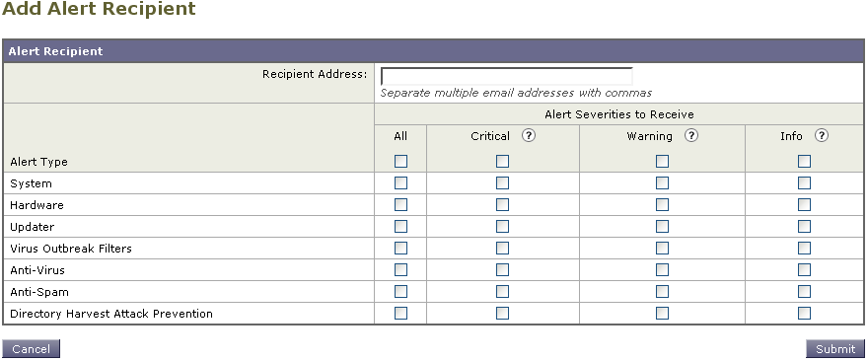Viewport: 868px width, 361px height.
Task: Click the Recipient Address input field
Action: point(507,76)
